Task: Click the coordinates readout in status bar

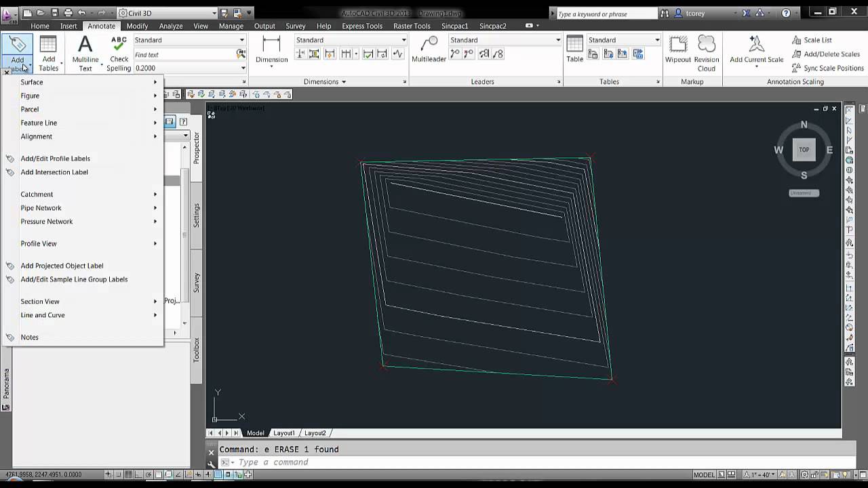Action: pyautogui.click(x=44, y=475)
